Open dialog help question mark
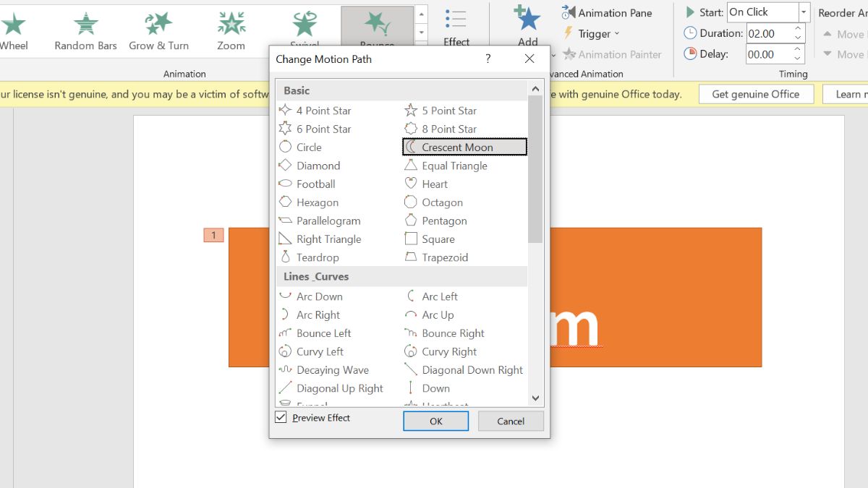Image resolution: width=868 pixels, height=488 pixels. tap(488, 59)
